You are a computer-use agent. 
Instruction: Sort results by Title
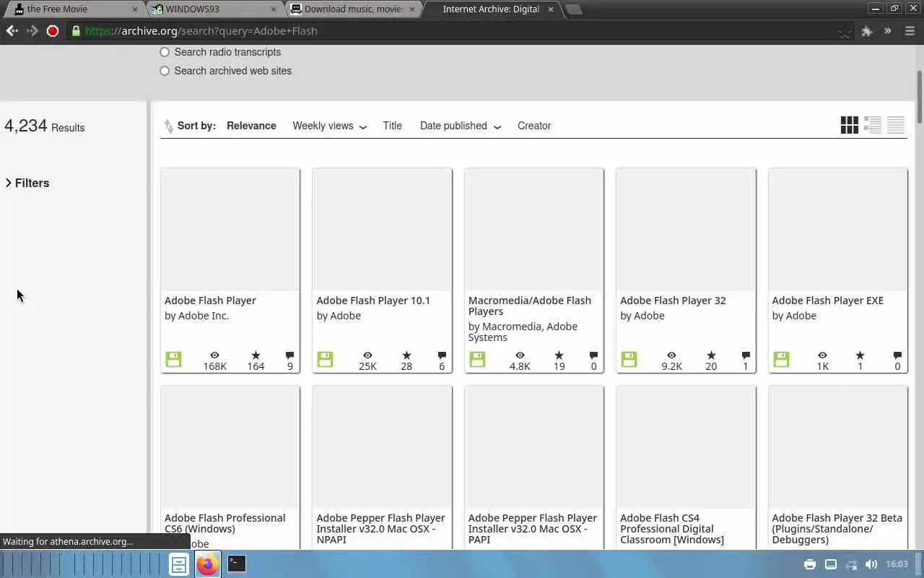pos(392,126)
